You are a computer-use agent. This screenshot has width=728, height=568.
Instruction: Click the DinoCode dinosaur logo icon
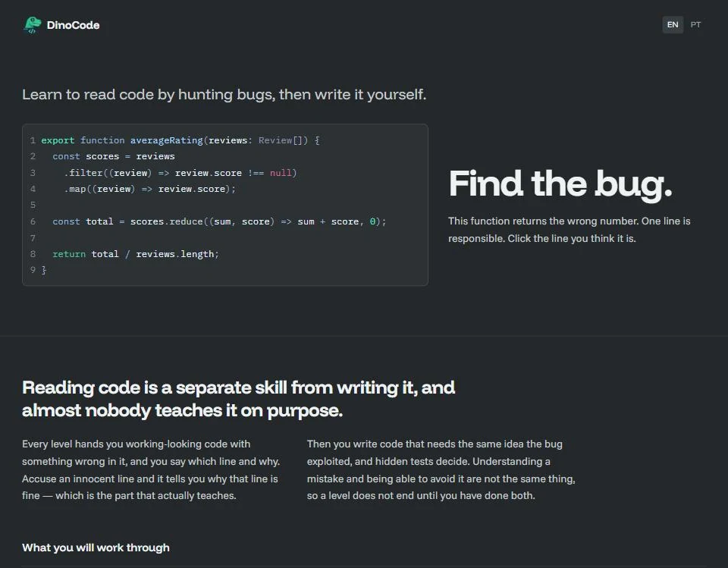click(32, 25)
